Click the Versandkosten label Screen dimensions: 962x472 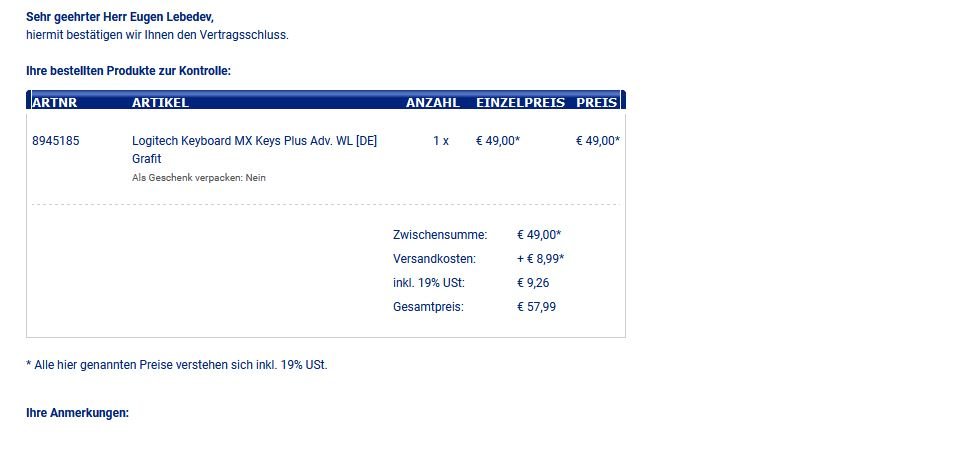click(x=434, y=259)
